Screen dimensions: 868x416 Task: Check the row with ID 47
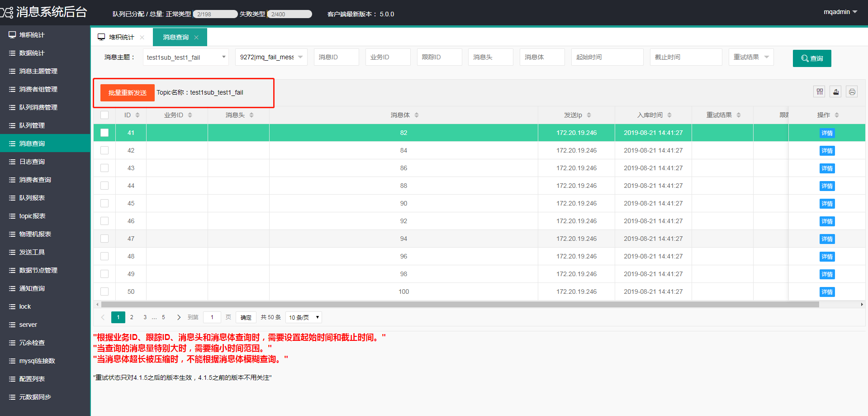pos(104,239)
